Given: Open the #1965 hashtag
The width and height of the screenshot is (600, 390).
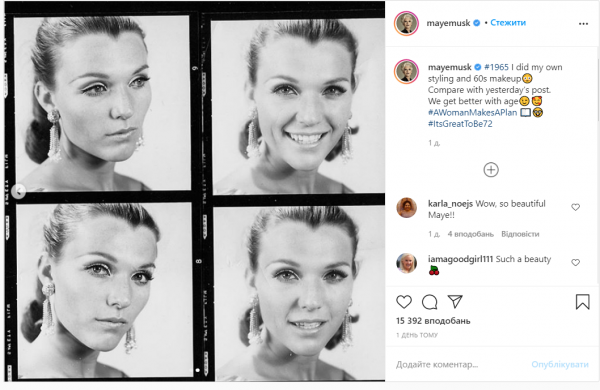Looking at the screenshot, I should click(496, 67).
